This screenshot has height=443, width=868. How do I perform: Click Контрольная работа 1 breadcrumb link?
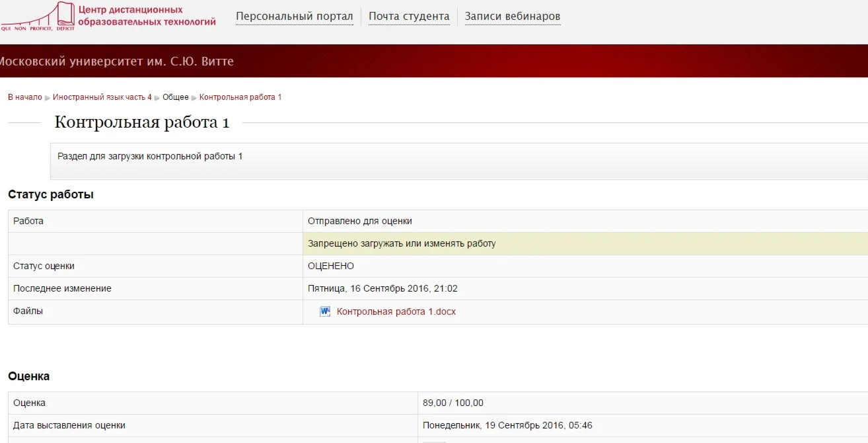click(x=240, y=97)
